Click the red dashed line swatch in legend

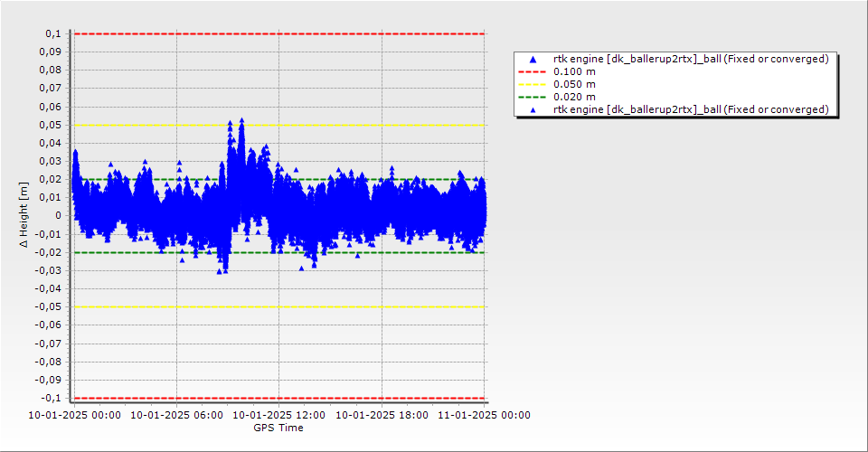[x=533, y=71]
